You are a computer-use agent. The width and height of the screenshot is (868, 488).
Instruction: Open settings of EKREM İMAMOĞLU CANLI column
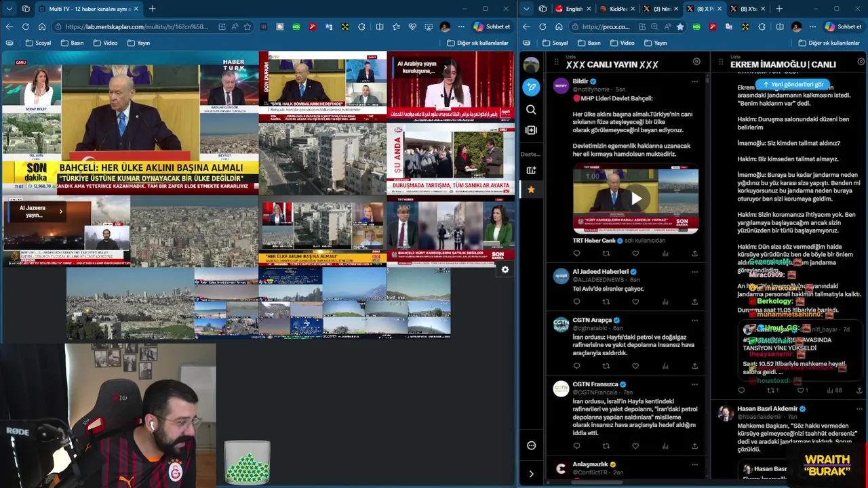861,62
